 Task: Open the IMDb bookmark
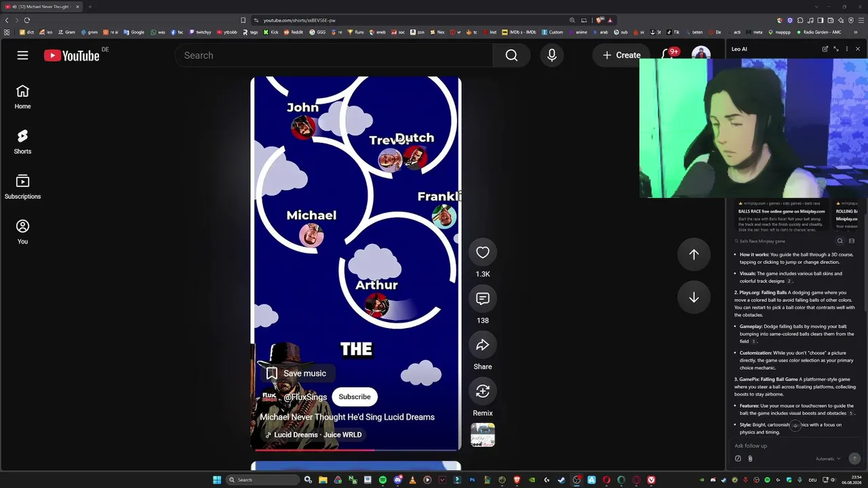click(x=518, y=32)
